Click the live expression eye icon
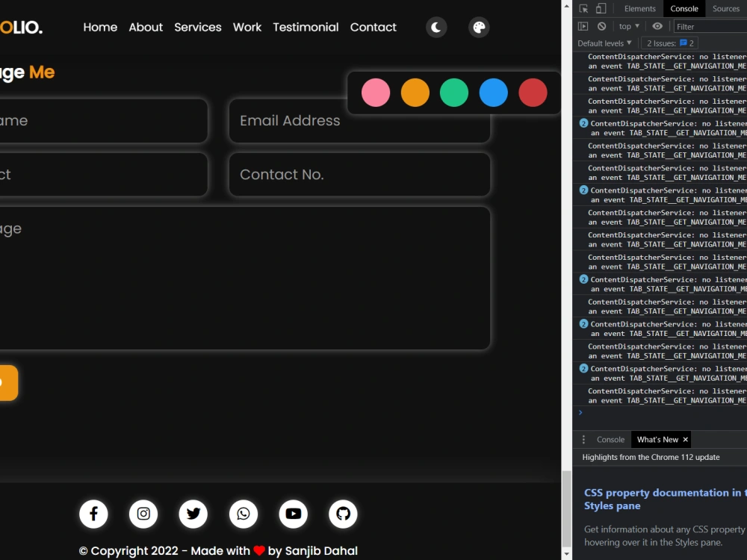The width and height of the screenshot is (747, 560). click(x=657, y=26)
